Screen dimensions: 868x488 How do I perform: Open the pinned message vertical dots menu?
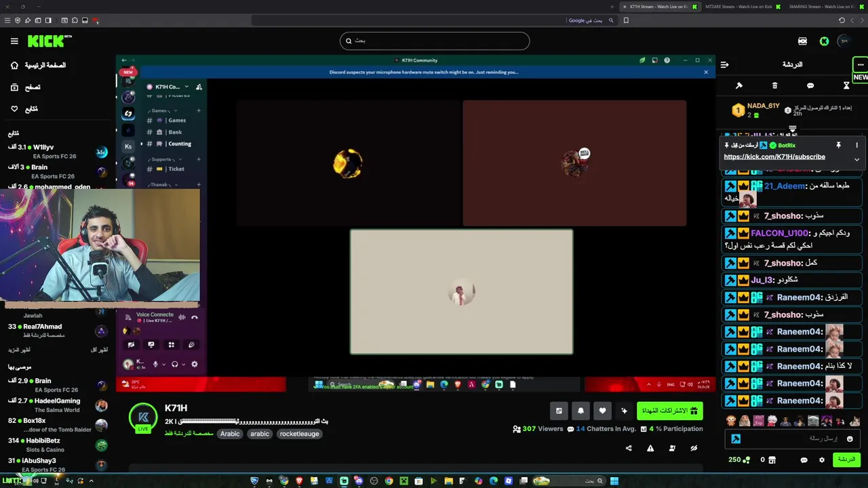[x=856, y=145]
